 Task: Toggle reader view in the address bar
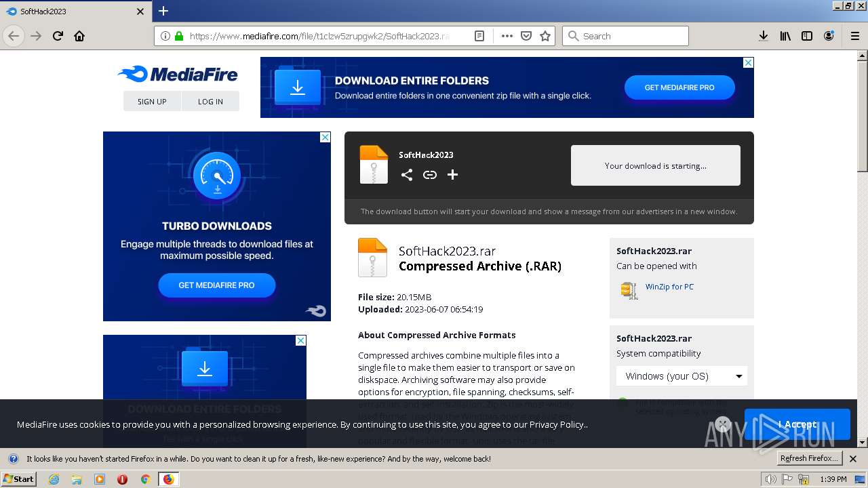tap(479, 36)
